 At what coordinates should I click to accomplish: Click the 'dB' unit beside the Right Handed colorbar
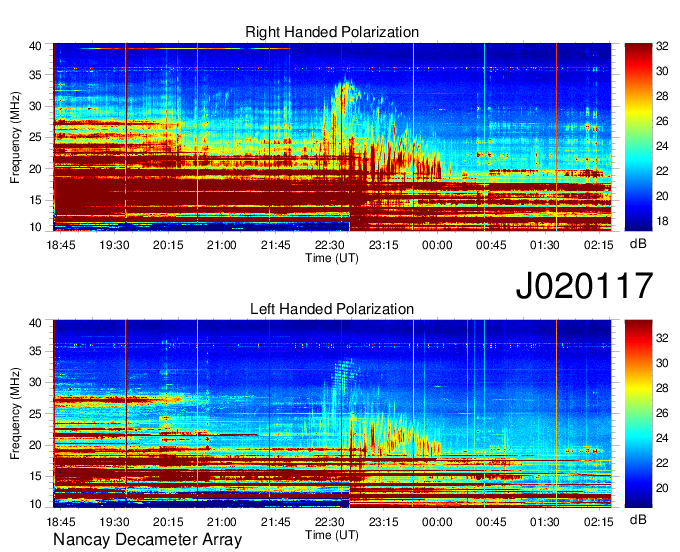click(638, 244)
